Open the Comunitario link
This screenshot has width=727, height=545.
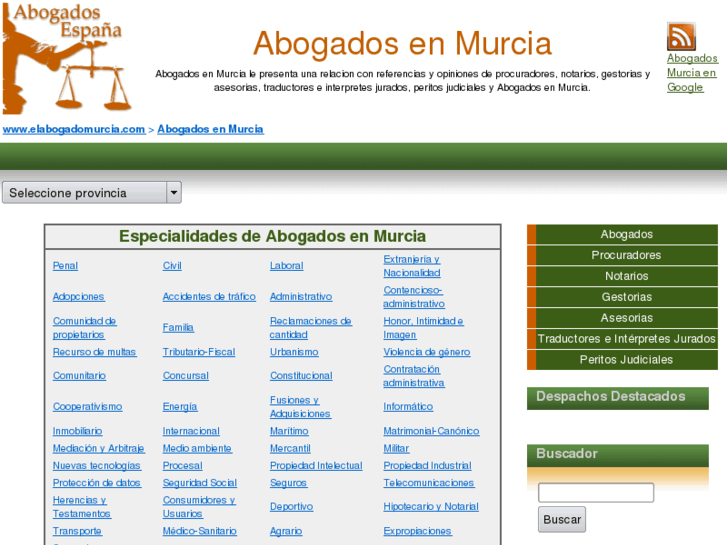point(79,376)
